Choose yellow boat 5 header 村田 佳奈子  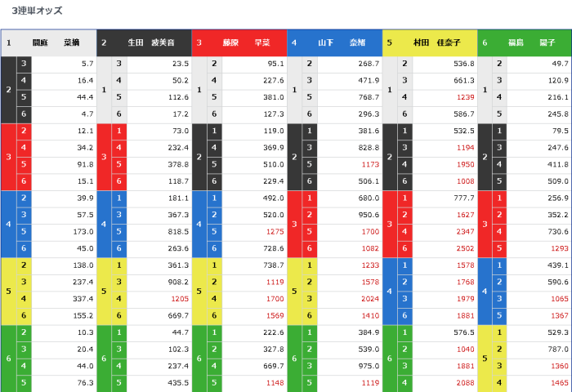[x=430, y=42]
